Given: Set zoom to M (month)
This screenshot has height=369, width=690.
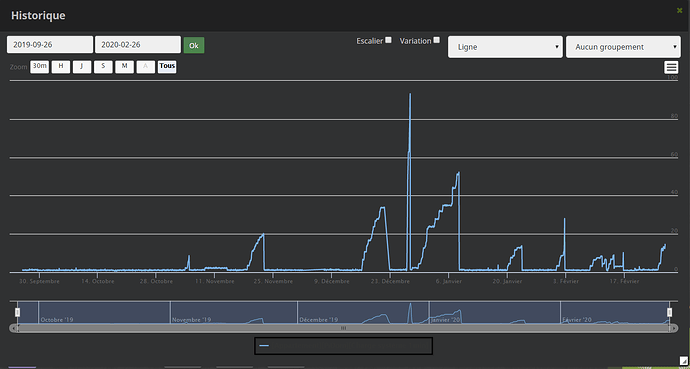Looking at the screenshot, I should click(x=125, y=66).
